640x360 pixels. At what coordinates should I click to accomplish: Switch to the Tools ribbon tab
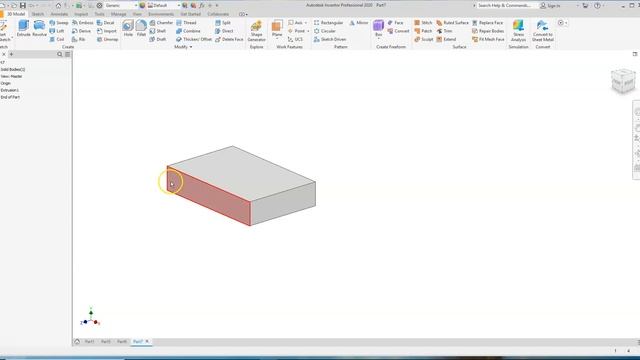tap(100, 14)
